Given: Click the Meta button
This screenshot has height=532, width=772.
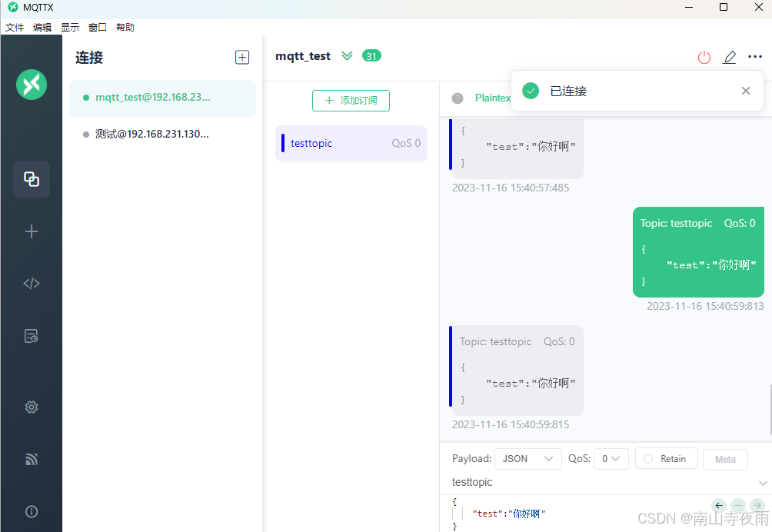Looking at the screenshot, I should click(725, 459).
